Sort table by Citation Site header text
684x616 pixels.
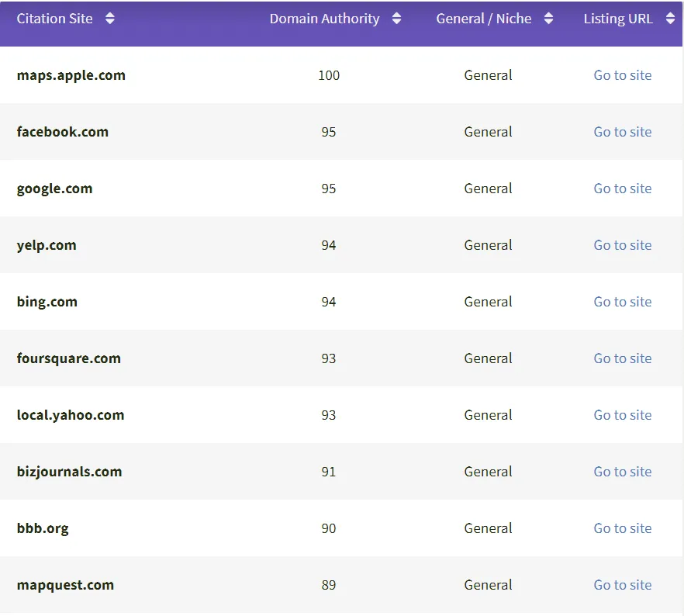click(54, 19)
